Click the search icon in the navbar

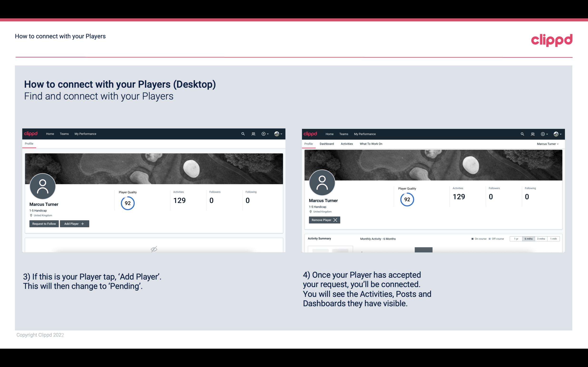pos(243,133)
